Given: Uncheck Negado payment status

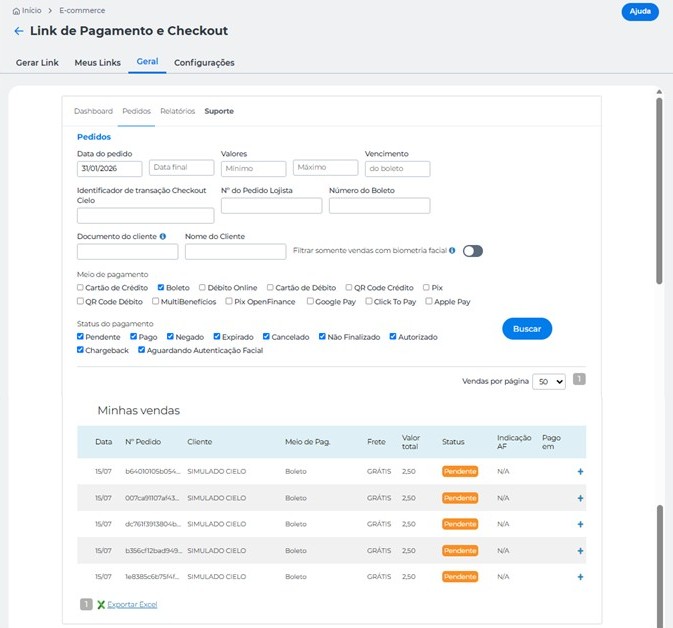Looking at the screenshot, I should (x=170, y=336).
